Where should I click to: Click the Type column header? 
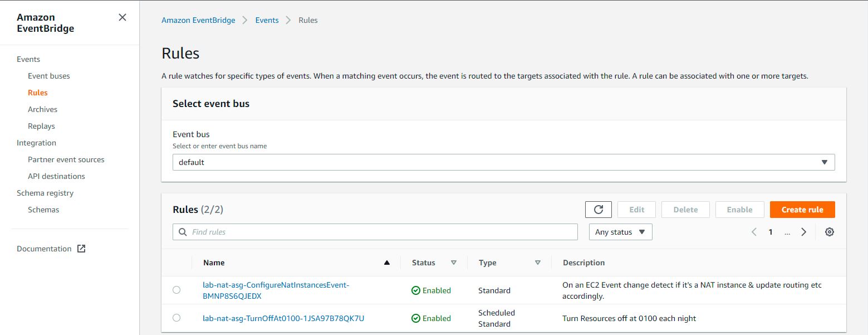coord(487,263)
